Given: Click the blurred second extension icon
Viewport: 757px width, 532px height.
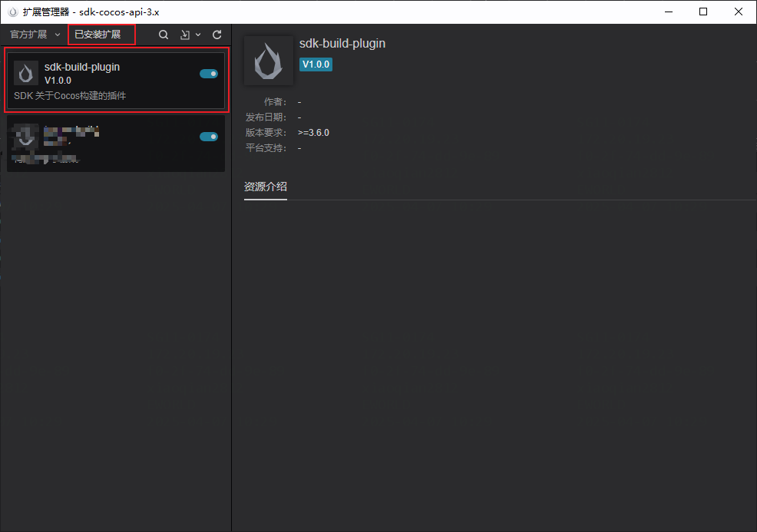Looking at the screenshot, I should tap(26, 136).
